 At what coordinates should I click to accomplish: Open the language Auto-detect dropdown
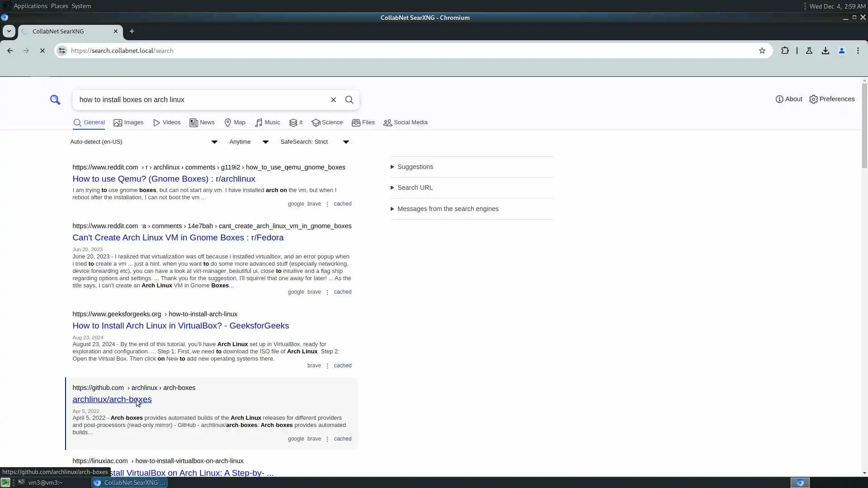(144, 142)
